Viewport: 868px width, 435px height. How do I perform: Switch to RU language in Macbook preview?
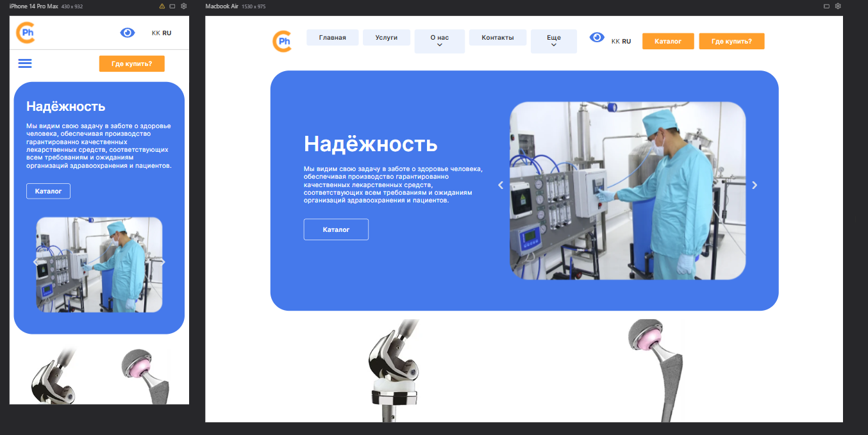(626, 41)
